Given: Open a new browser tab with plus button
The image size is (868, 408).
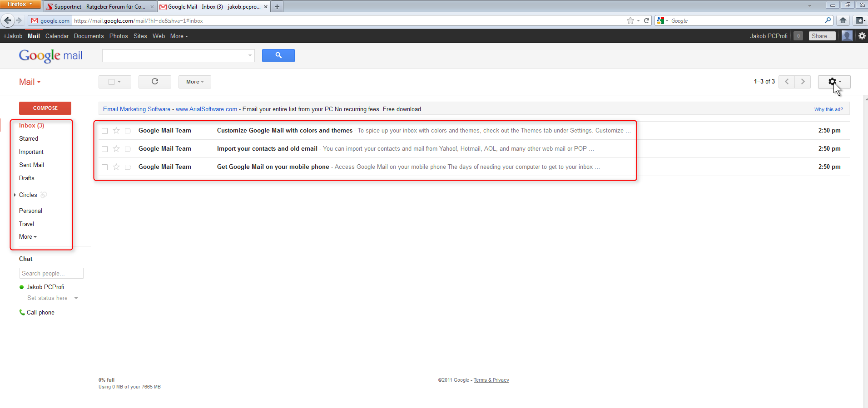Looking at the screenshot, I should pos(277,7).
